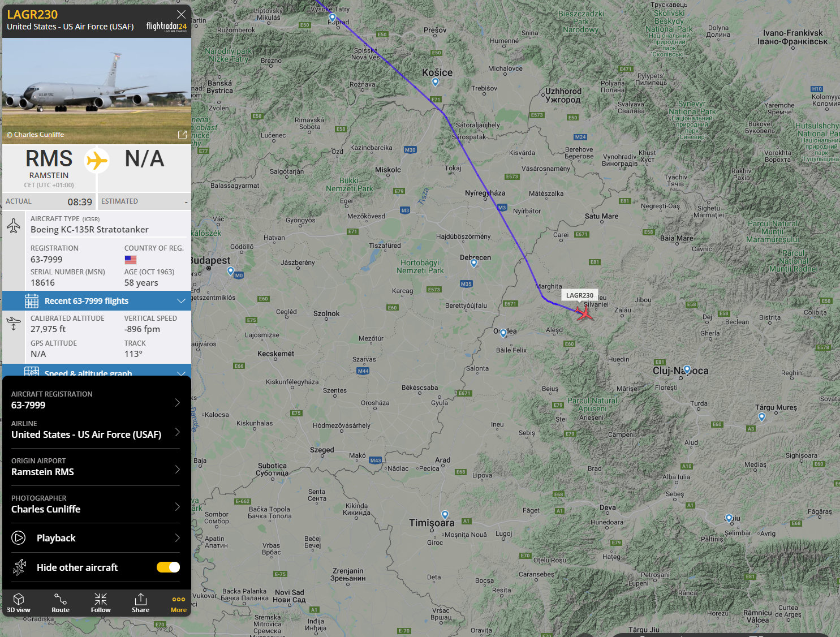Click the KC-135 aircraft photo thumbnail
Image resolution: width=840 pixels, height=637 pixels.
(97, 91)
